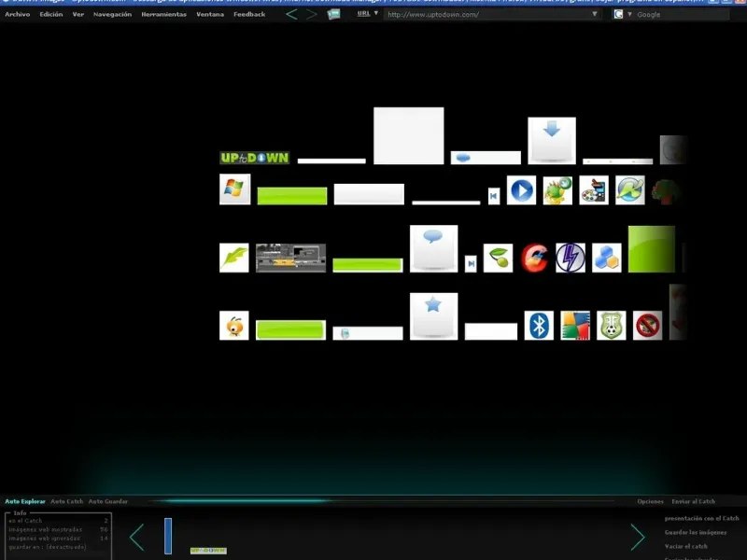Toggle Auto Explorar mode

coord(25,501)
